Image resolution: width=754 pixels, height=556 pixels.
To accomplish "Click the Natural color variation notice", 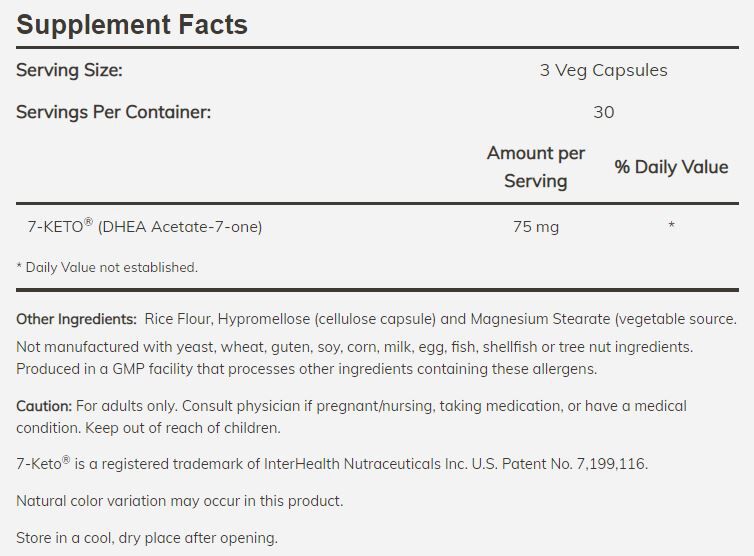I will point(179,501).
